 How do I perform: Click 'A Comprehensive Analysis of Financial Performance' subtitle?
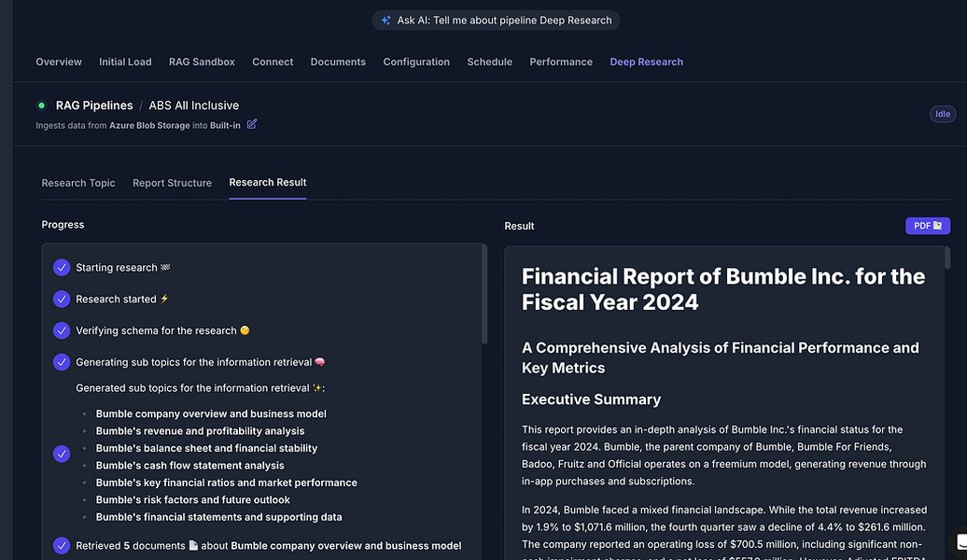click(x=721, y=357)
